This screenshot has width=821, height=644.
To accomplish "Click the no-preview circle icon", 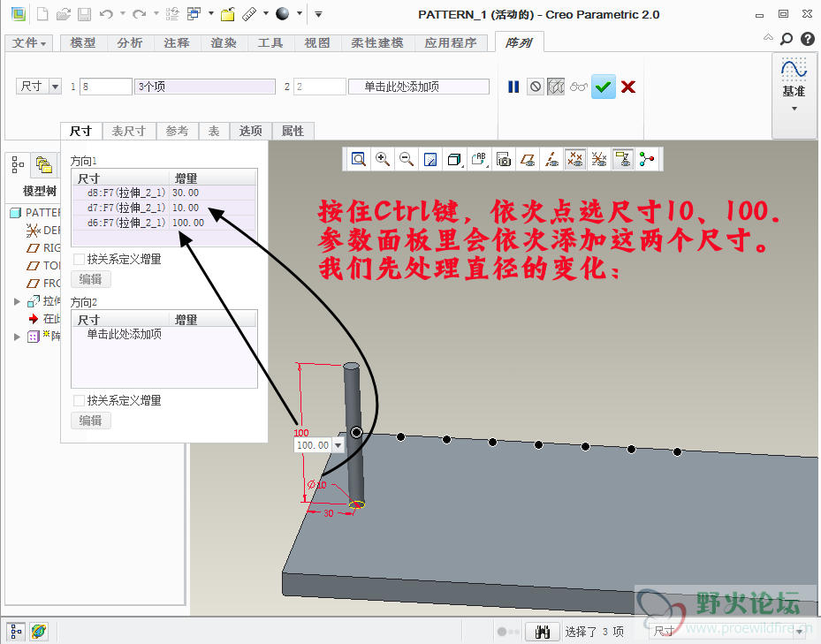I will pyautogui.click(x=536, y=87).
